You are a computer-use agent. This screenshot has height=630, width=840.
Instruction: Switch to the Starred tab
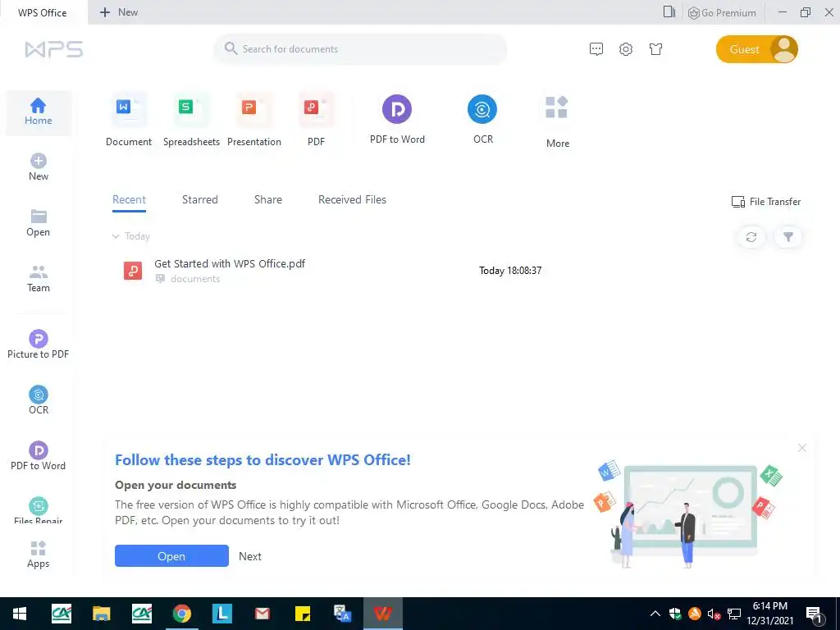tap(200, 200)
